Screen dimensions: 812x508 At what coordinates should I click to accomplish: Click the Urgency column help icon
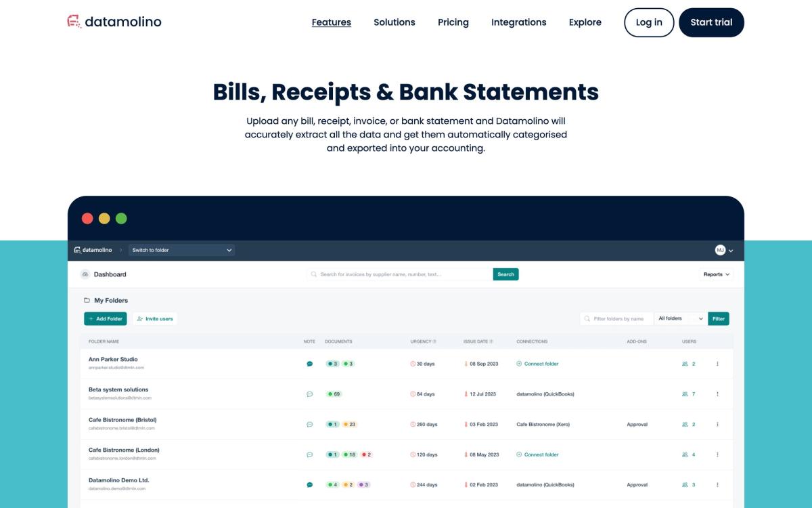click(434, 341)
